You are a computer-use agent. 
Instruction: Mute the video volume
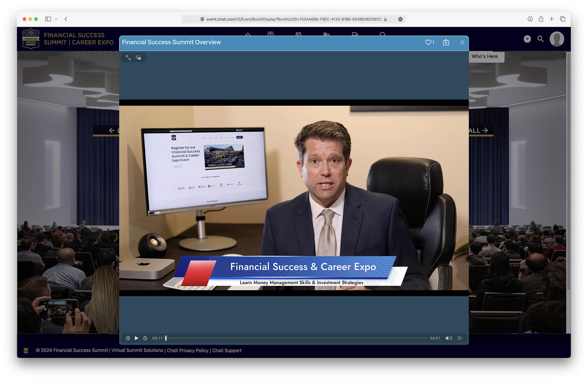pyautogui.click(x=449, y=338)
